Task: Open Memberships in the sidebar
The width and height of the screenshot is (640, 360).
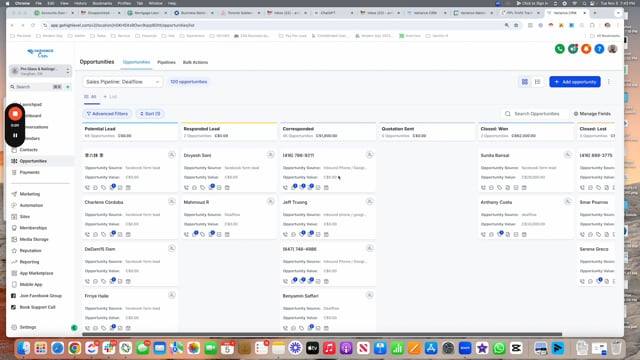Action: point(33,228)
